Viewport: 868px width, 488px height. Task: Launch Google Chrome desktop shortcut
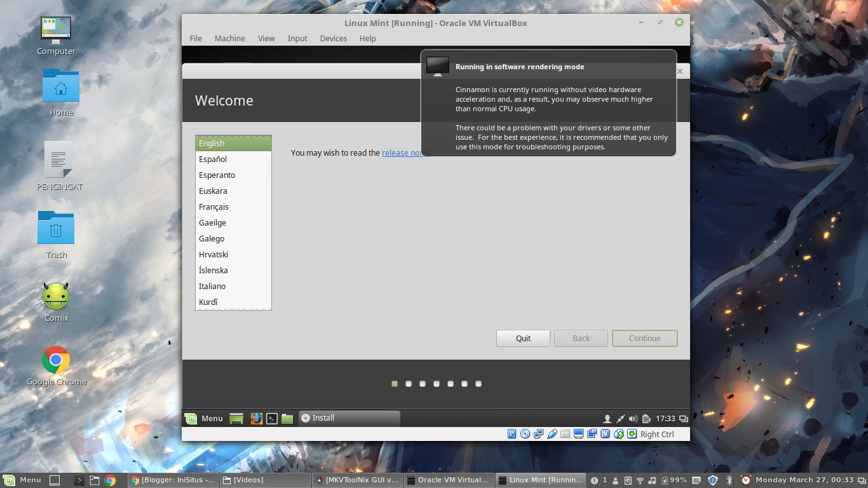[x=56, y=360]
